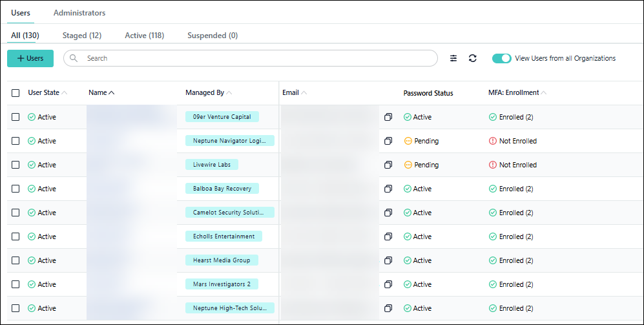This screenshot has height=325, width=644.
Task: Open Neptune Navigator Logi... organization tag
Action: coord(229,140)
